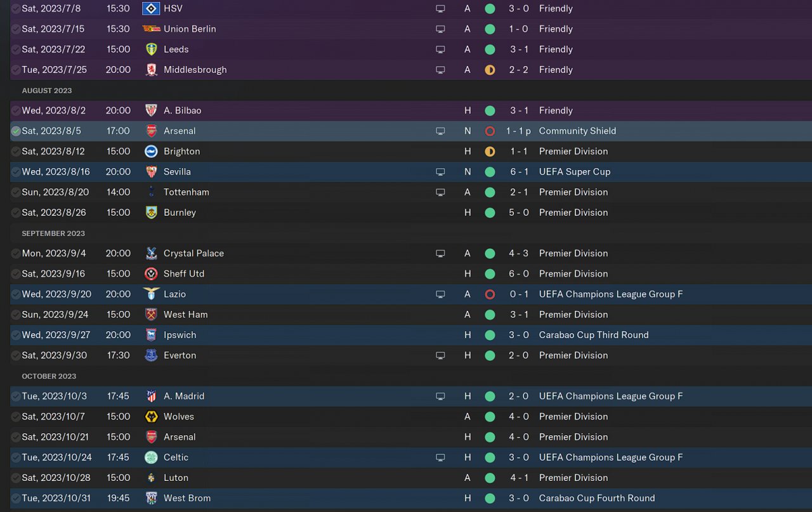Click the red loss indicator for Lazio
The image size is (812, 512).
click(490, 294)
